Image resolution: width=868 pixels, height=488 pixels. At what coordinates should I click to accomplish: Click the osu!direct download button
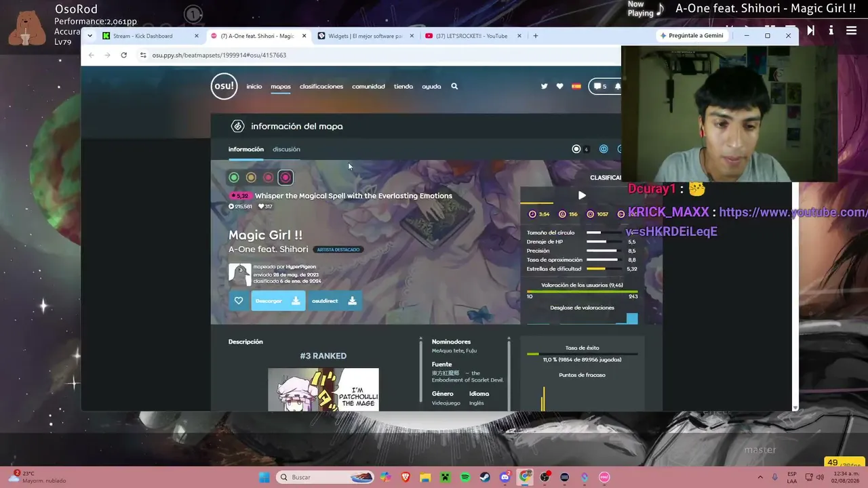tap(334, 301)
